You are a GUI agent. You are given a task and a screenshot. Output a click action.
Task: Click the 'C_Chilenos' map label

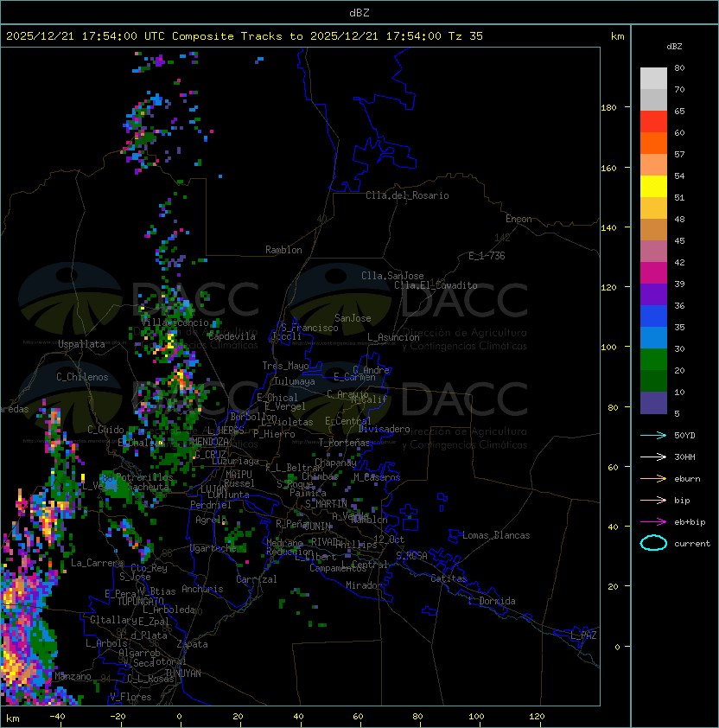pos(82,377)
